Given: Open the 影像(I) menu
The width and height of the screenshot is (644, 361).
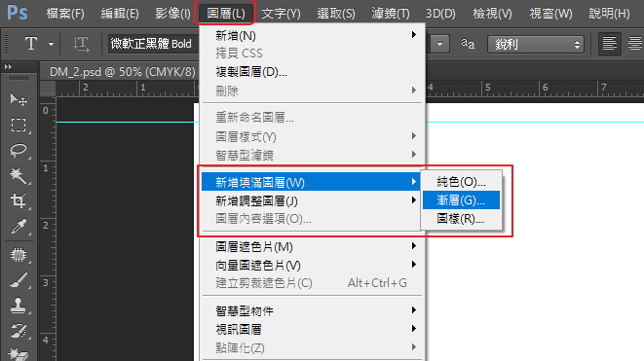Looking at the screenshot, I should pyautogui.click(x=172, y=14).
